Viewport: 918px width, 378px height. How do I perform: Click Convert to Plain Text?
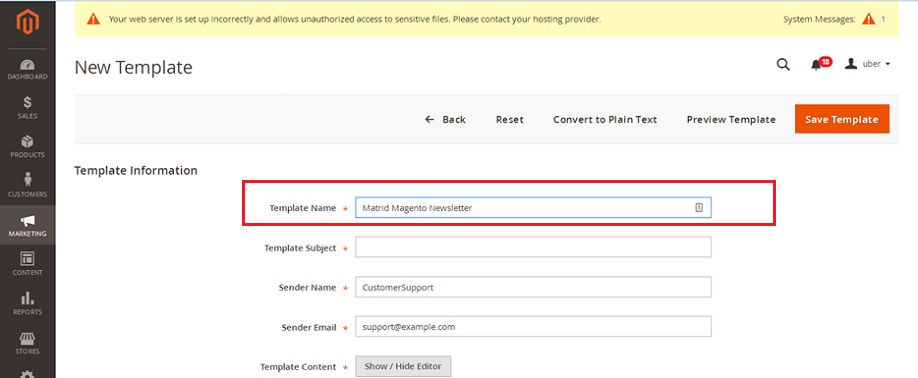[x=605, y=119]
